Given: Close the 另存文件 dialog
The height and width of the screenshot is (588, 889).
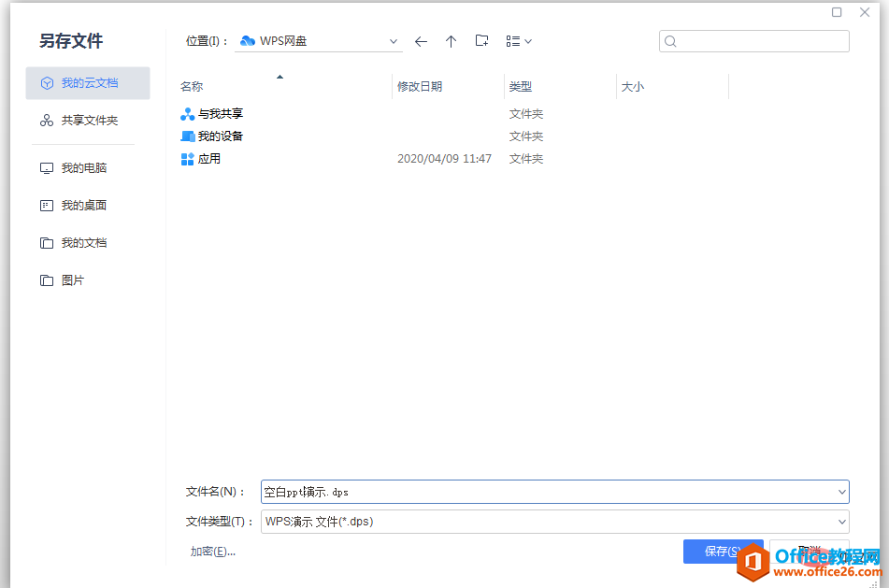Looking at the screenshot, I should tap(865, 12).
